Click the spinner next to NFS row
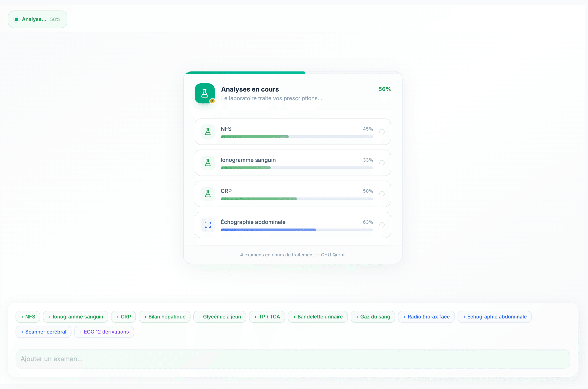588x389 pixels. (382, 132)
